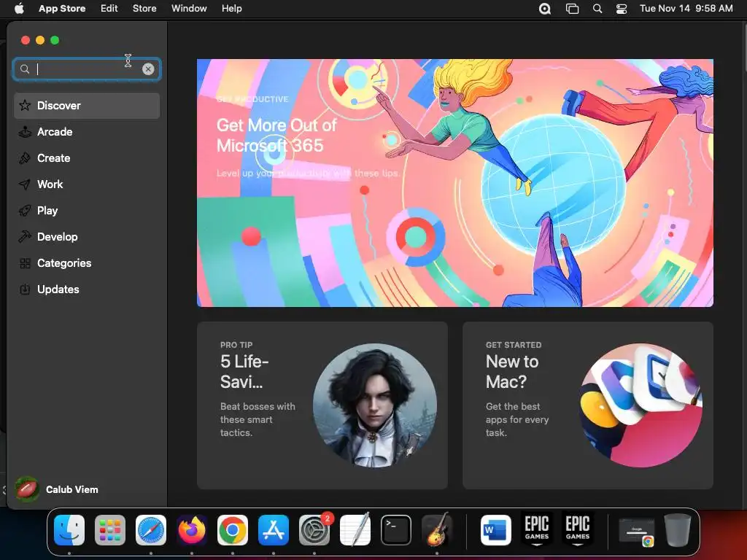Image resolution: width=747 pixels, height=560 pixels.
Task: Switch to the Play section
Action: pyautogui.click(x=87, y=211)
